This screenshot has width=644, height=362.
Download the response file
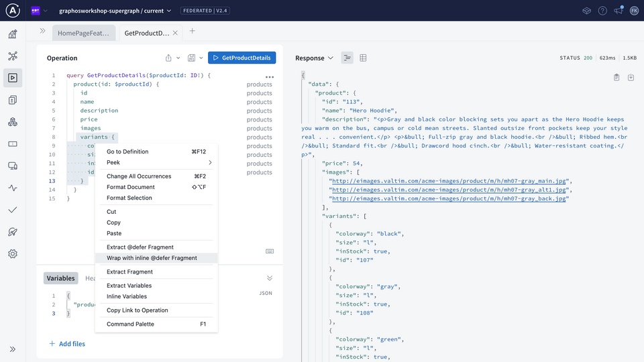point(631,78)
